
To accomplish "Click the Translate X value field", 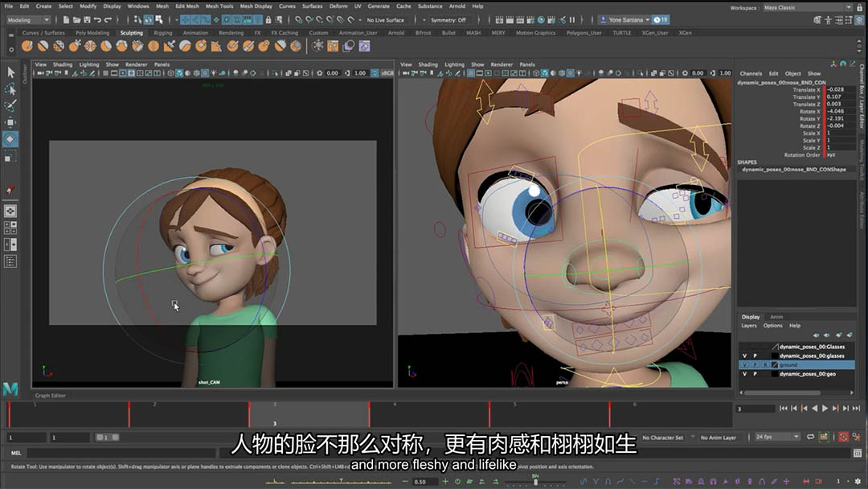I will tap(841, 89).
